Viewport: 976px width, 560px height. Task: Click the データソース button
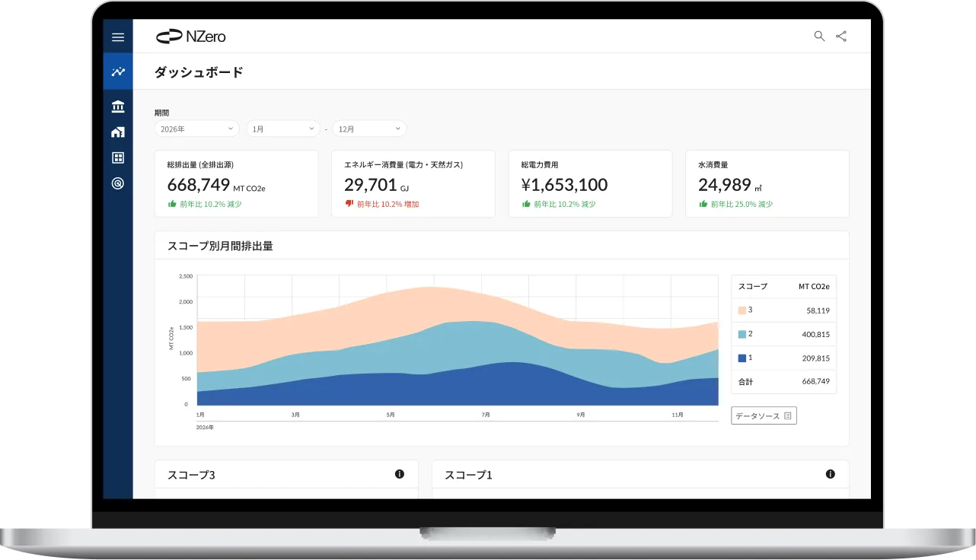[764, 415]
